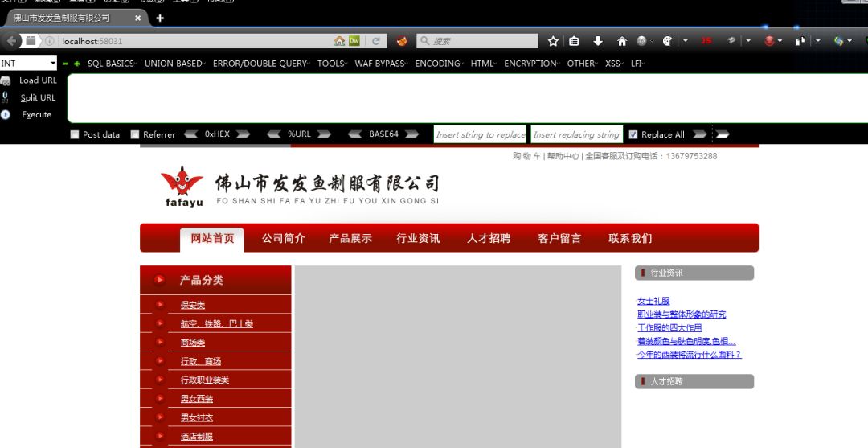
Task: Expand the UNION BASED menu
Action: pyautogui.click(x=175, y=64)
